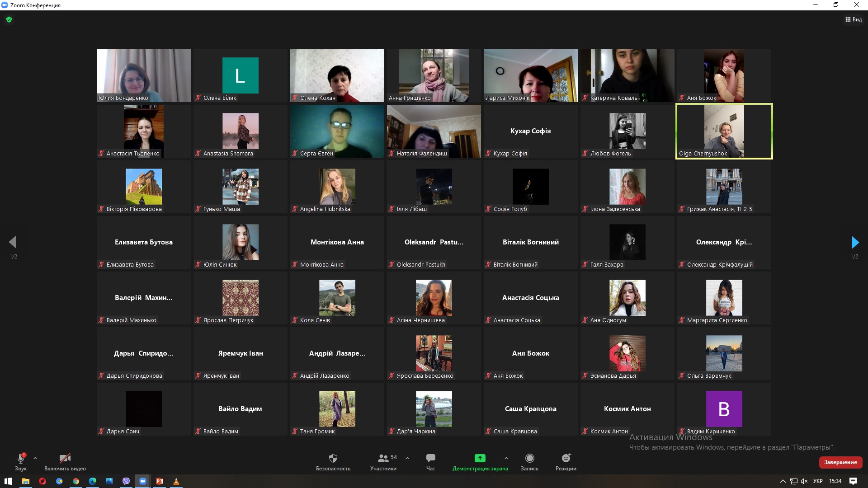Go to next gallery page right arrow
This screenshot has width=868, height=488.
click(854, 242)
